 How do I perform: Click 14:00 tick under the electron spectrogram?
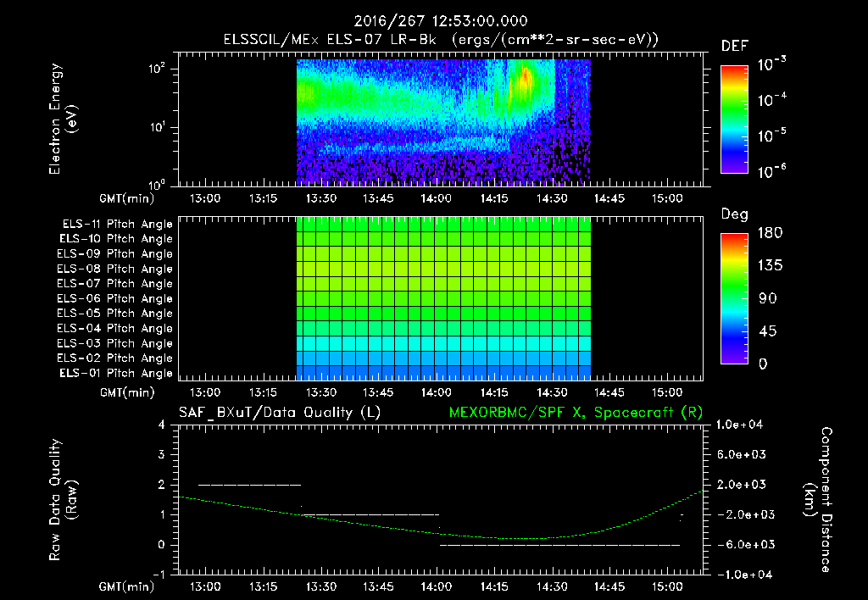point(437,198)
